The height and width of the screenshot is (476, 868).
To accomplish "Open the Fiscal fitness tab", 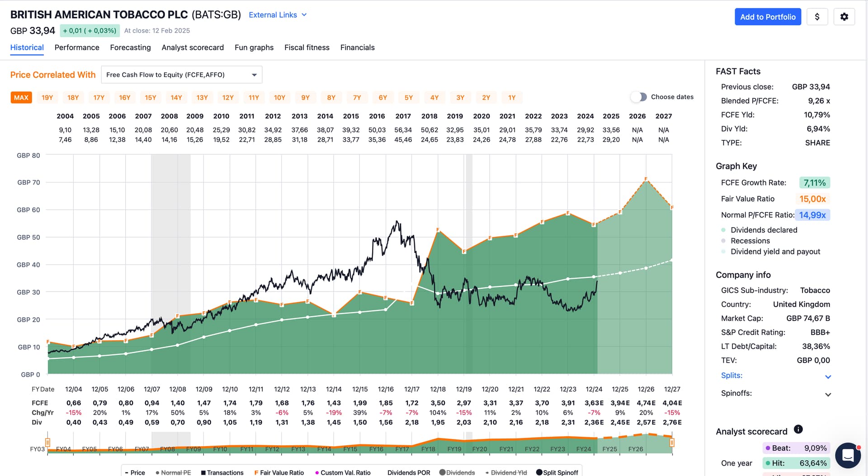I will [x=307, y=48].
